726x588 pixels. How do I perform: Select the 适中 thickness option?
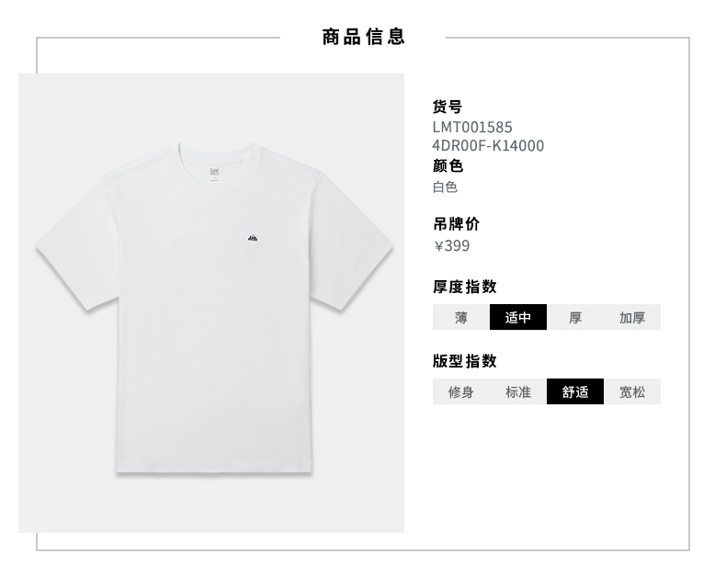518,317
